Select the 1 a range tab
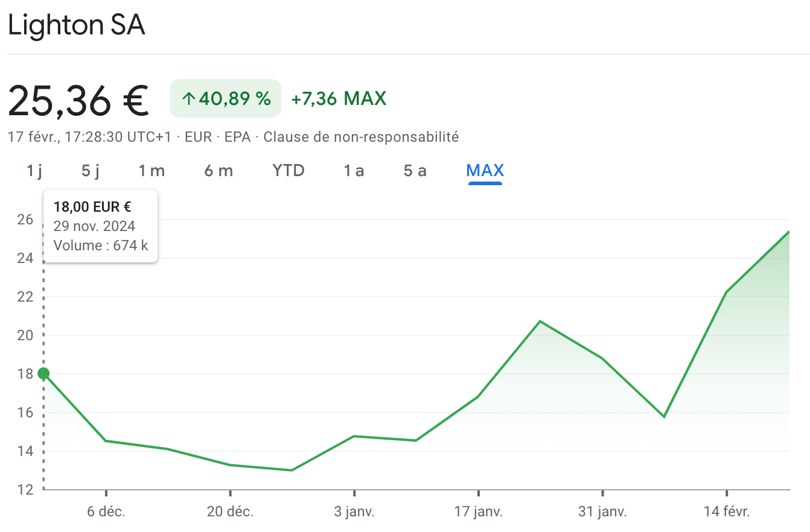This screenshot has width=810, height=532. pos(354,171)
